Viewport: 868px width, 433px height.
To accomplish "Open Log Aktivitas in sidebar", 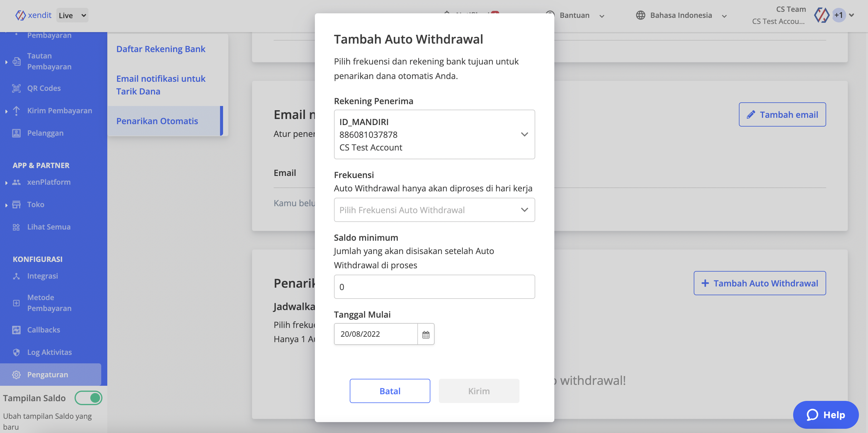I will point(49,352).
